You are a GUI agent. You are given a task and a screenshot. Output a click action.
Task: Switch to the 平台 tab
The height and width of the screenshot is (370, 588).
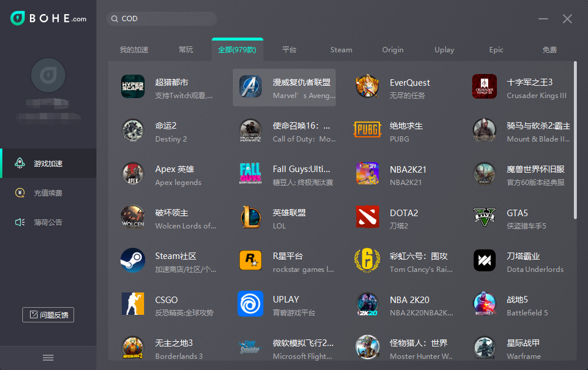[x=289, y=50]
